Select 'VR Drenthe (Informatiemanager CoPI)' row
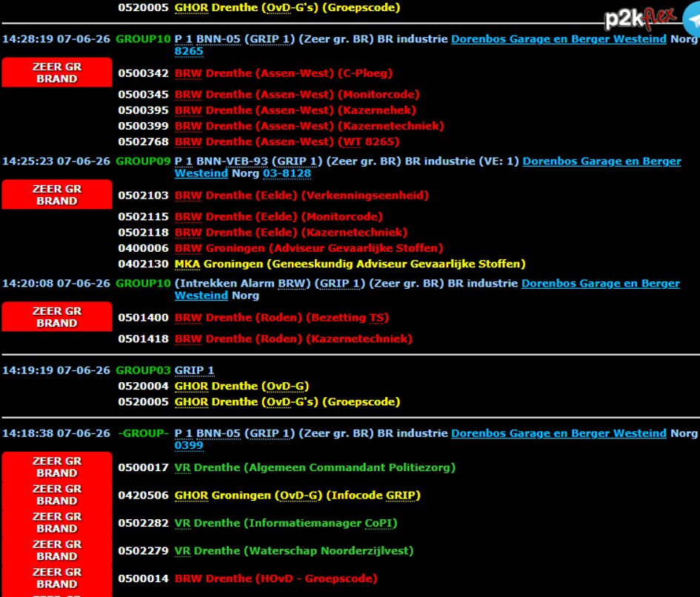This screenshot has height=597, width=700. 286,523
